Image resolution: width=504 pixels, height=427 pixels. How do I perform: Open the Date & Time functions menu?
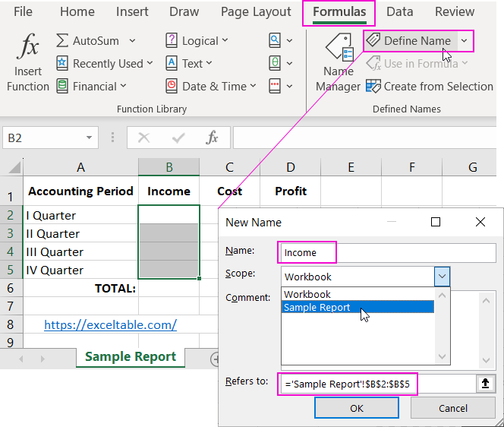click(x=211, y=87)
